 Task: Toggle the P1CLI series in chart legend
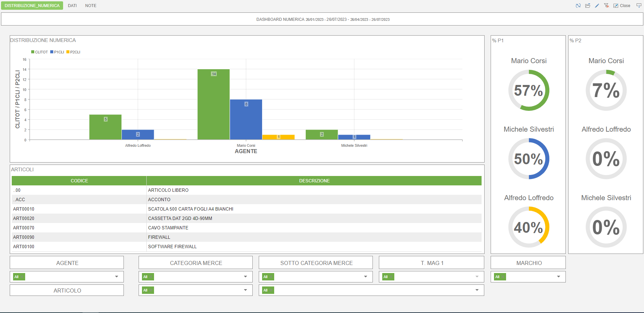click(x=57, y=52)
